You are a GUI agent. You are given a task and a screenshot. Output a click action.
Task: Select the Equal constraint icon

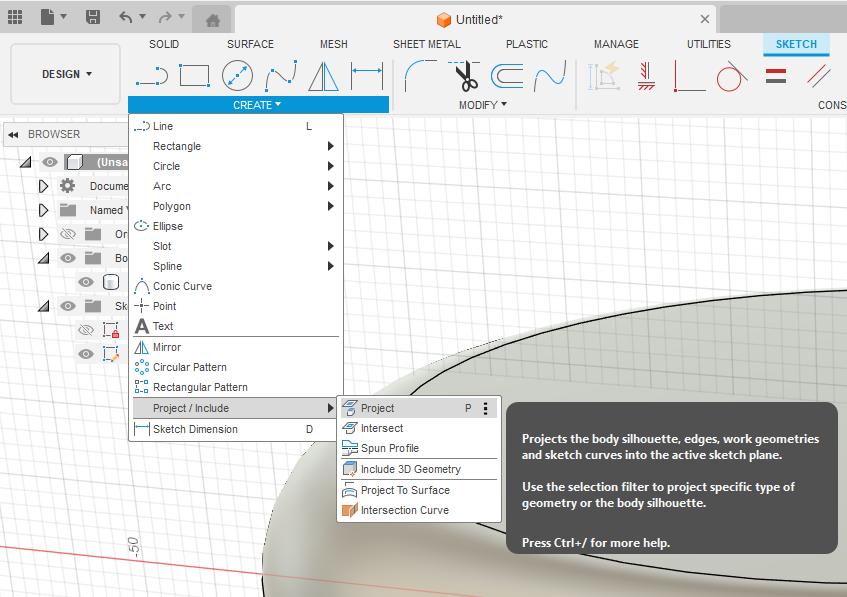click(x=776, y=76)
